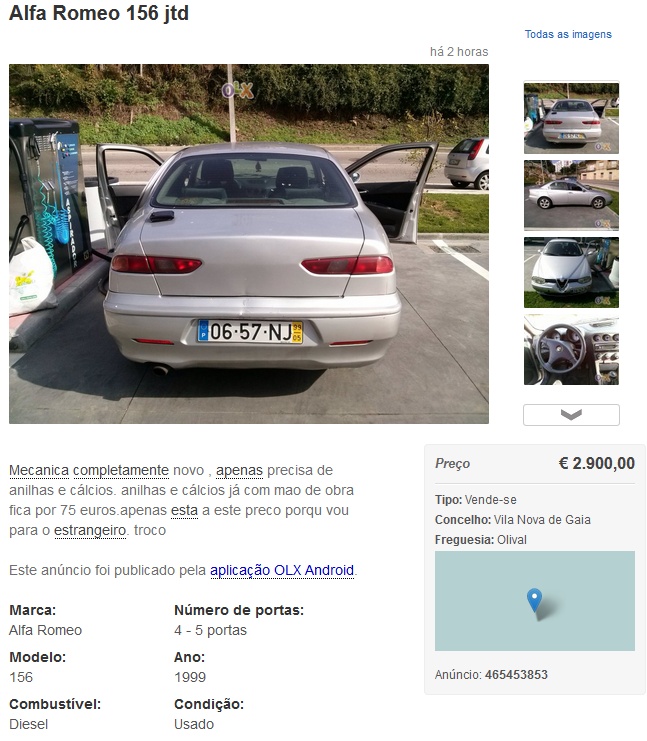Open the 'aplicação OLX Android' link
647x741 pixels.
pyautogui.click(x=282, y=570)
